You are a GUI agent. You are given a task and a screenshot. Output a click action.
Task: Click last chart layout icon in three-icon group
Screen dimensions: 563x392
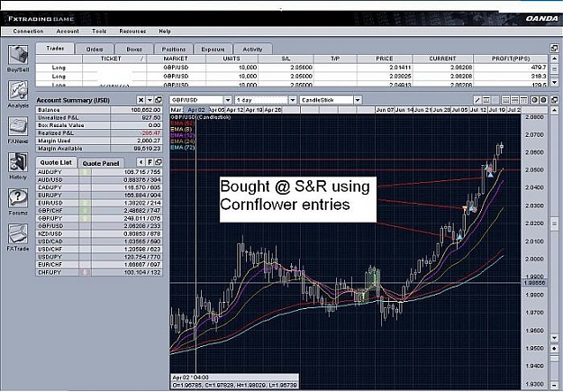(x=523, y=100)
